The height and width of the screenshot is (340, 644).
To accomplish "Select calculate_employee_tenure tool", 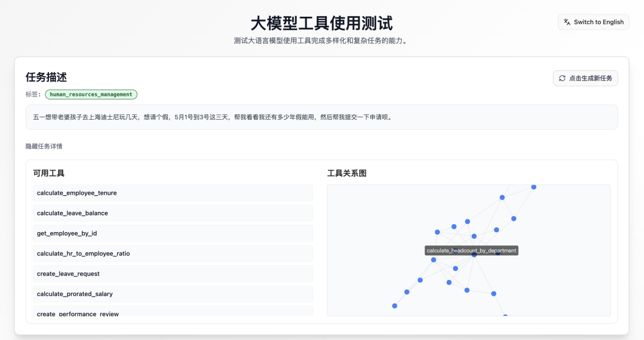I will [173, 193].
